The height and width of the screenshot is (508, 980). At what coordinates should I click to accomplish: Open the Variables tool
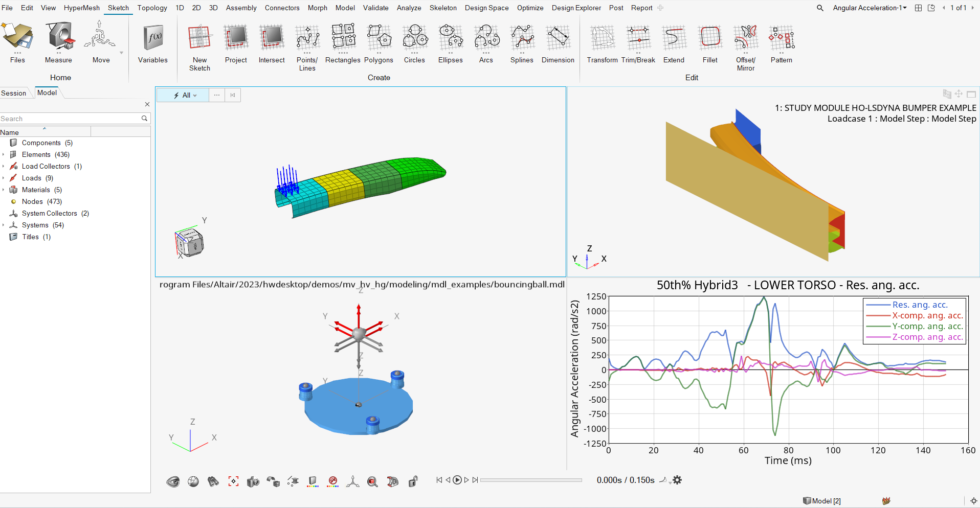point(152,44)
